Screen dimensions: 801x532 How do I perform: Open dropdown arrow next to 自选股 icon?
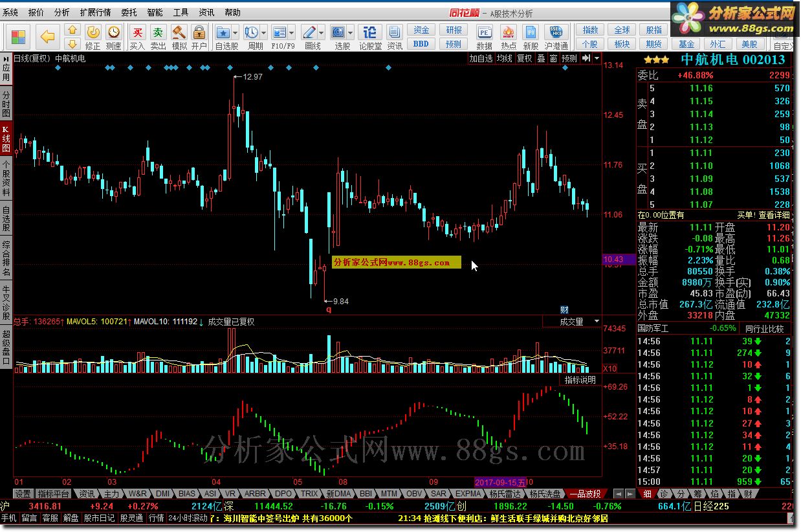tap(236, 32)
